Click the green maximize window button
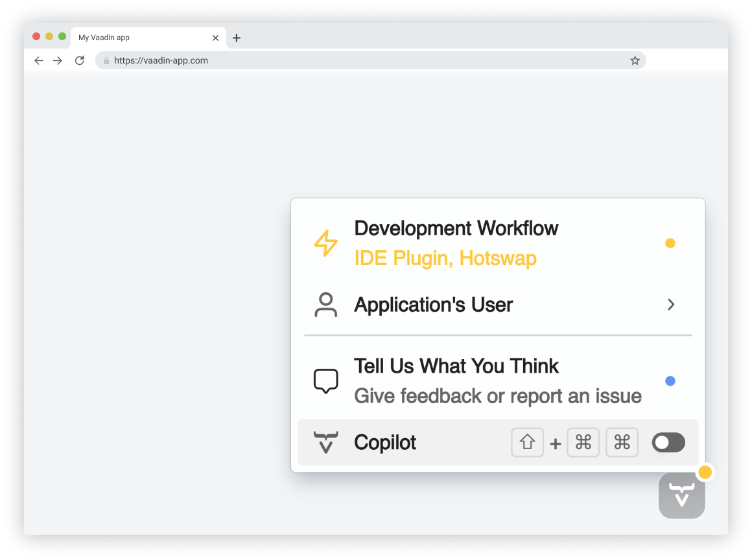The image size is (752, 560). (62, 36)
